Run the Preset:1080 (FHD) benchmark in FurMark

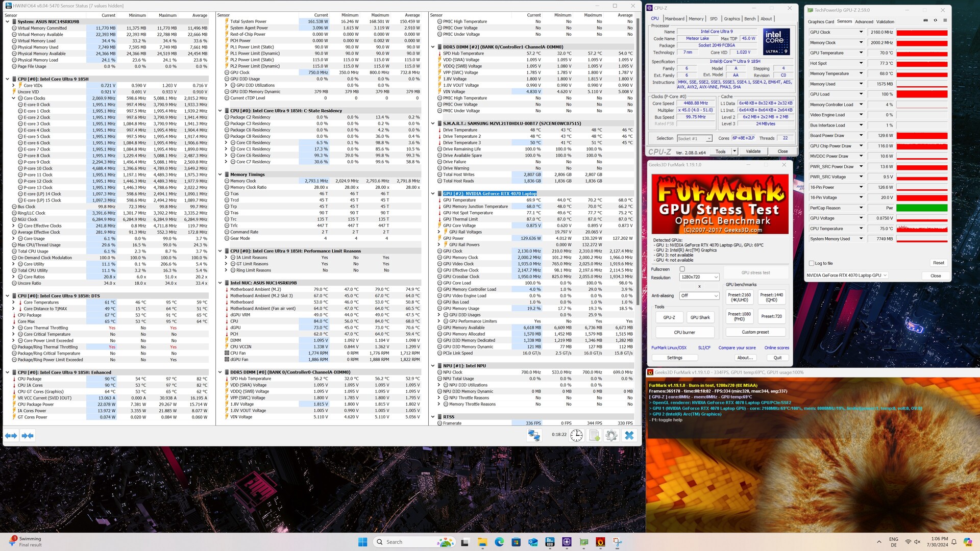pyautogui.click(x=739, y=316)
